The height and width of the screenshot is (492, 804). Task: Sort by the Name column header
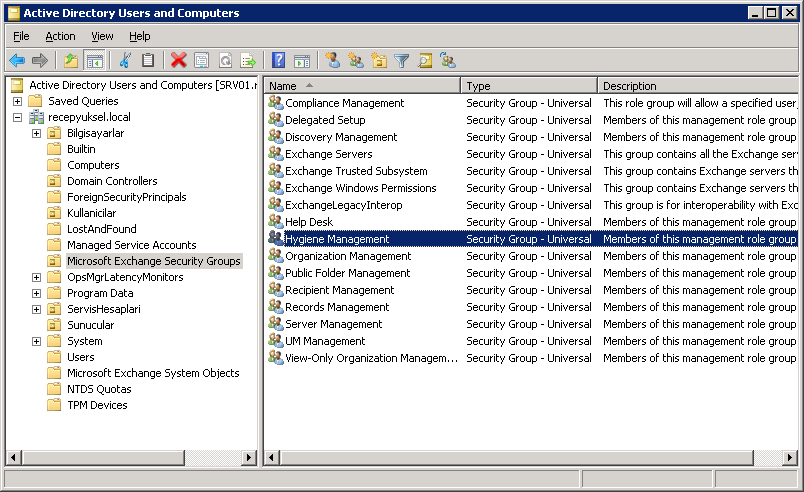pyautogui.click(x=363, y=86)
